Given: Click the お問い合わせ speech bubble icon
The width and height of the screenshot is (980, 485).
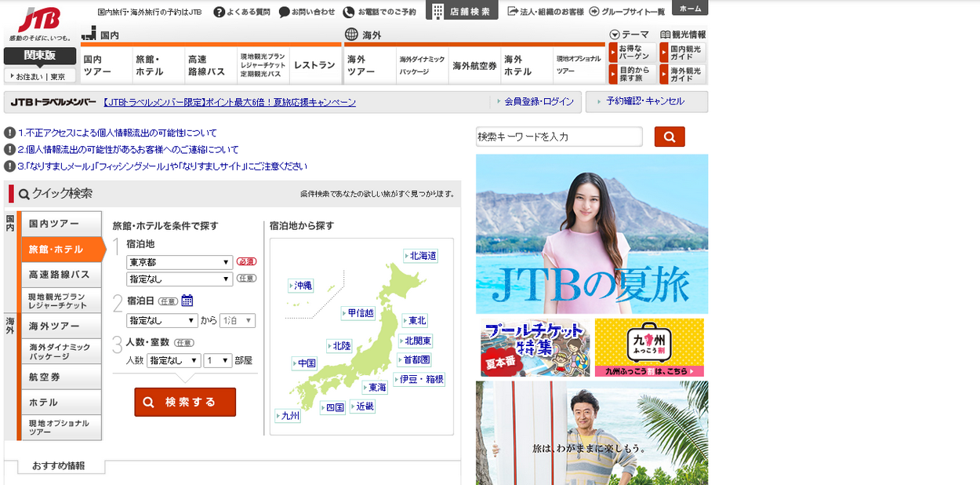Looking at the screenshot, I should (284, 12).
